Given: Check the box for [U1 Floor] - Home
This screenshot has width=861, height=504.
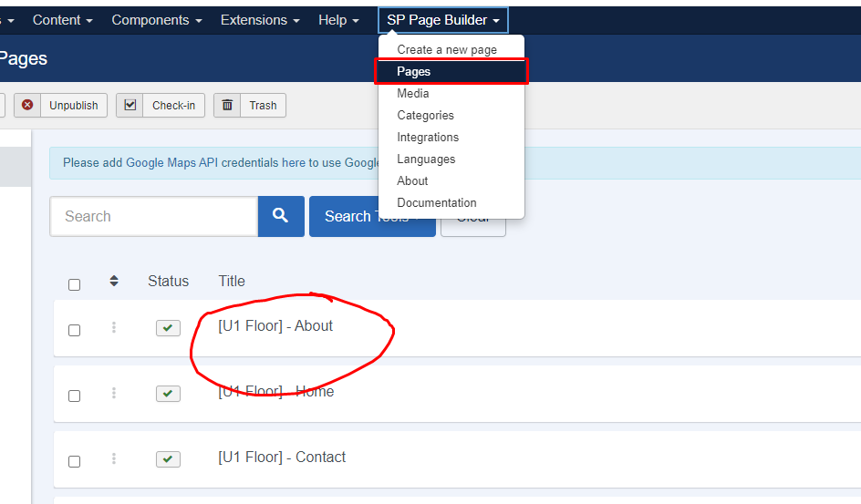Looking at the screenshot, I should (74, 396).
